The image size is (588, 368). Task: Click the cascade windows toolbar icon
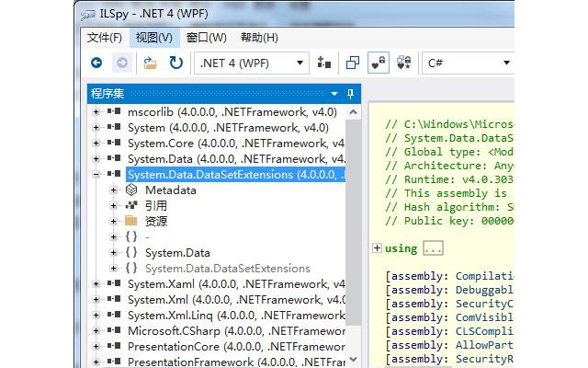click(353, 63)
